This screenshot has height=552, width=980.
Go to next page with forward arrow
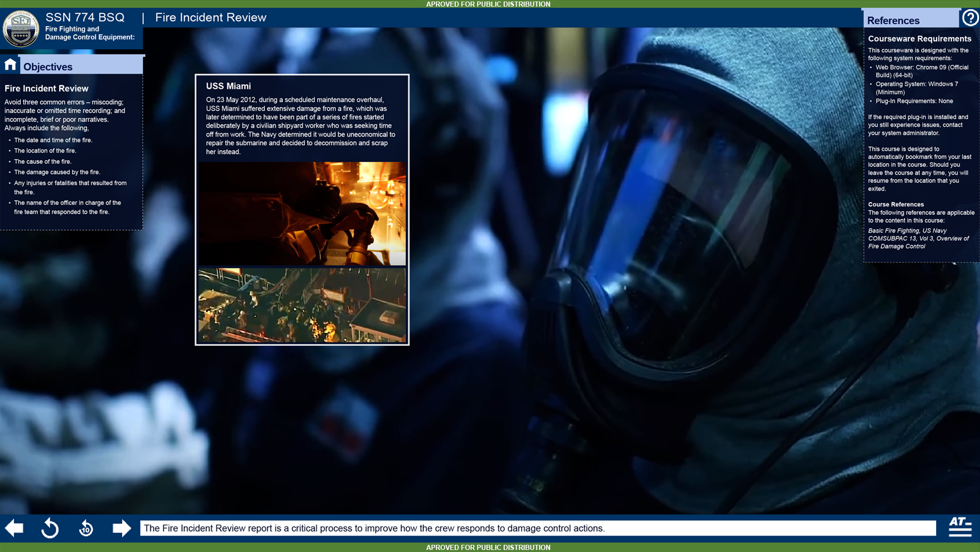coord(121,528)
